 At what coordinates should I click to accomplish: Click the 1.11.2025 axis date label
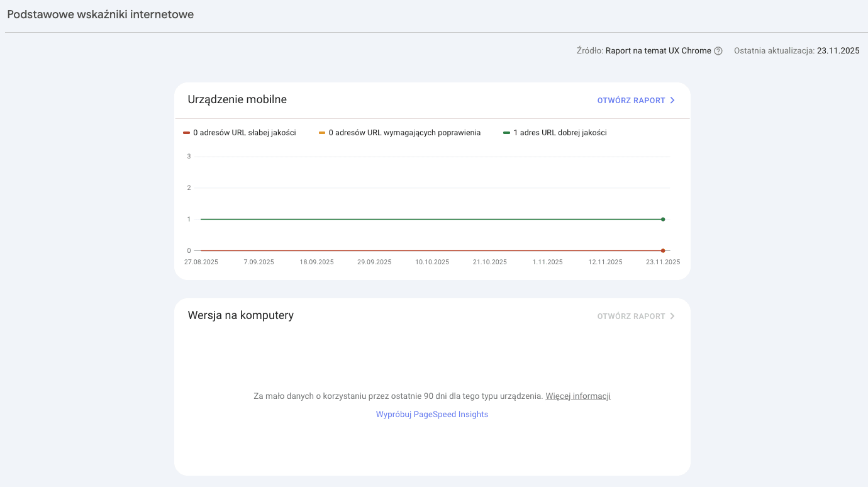click(548, 262)
